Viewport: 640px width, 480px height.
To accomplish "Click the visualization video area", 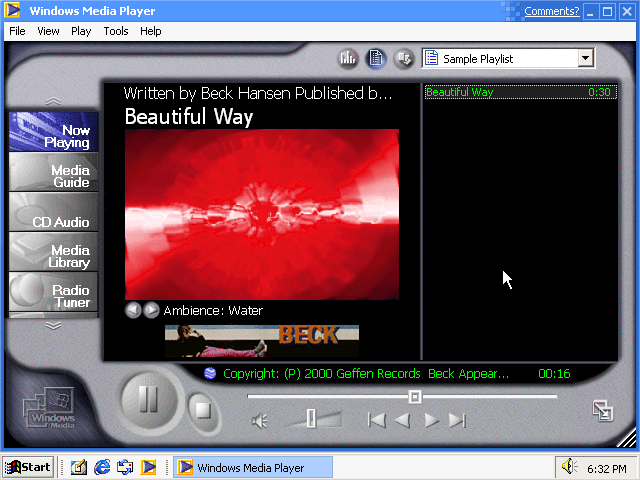I will click(x=262, y=214).
